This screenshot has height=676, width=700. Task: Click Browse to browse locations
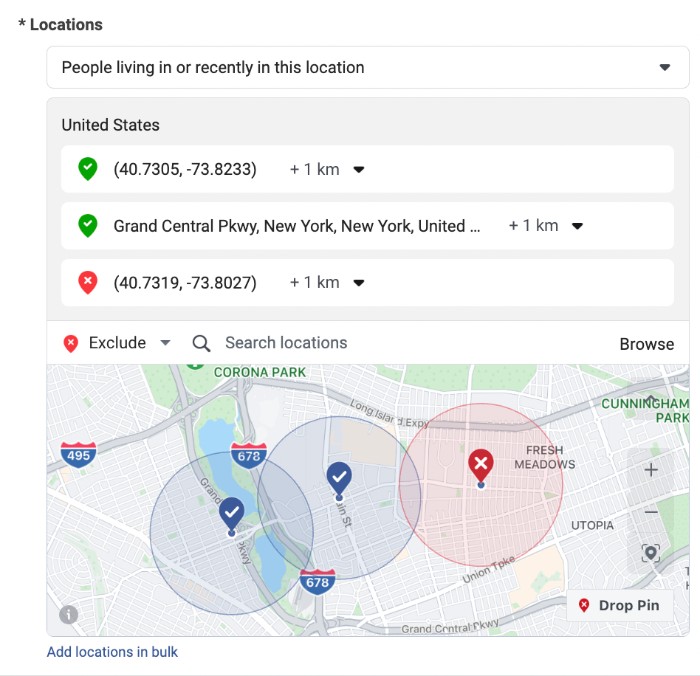(x=646, y=344)
